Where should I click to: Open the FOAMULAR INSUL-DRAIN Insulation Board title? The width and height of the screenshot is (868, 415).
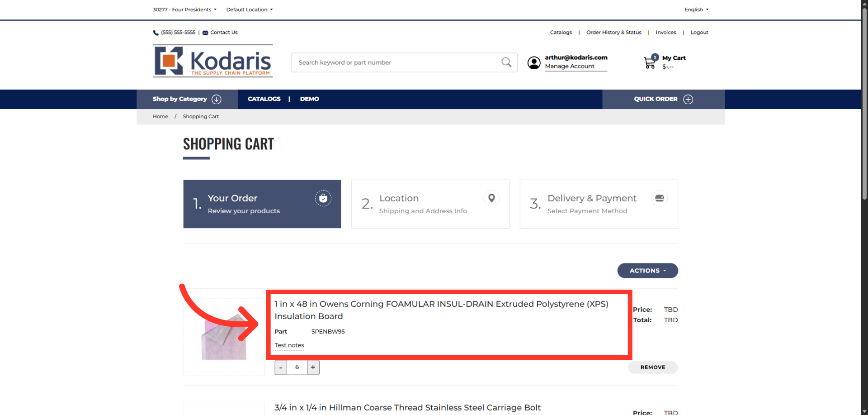pyautogui.click(x=441, y=310)
